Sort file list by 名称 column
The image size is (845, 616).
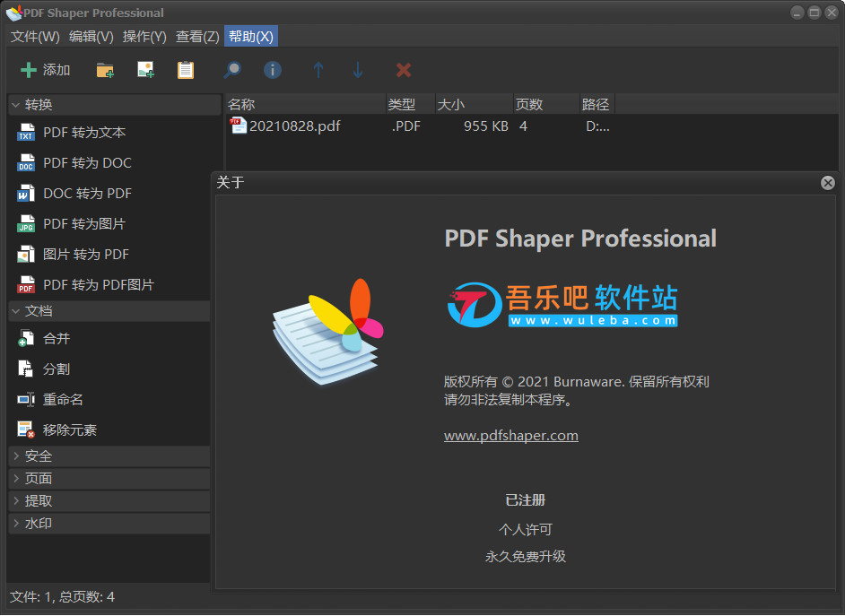tap(306, 105)
